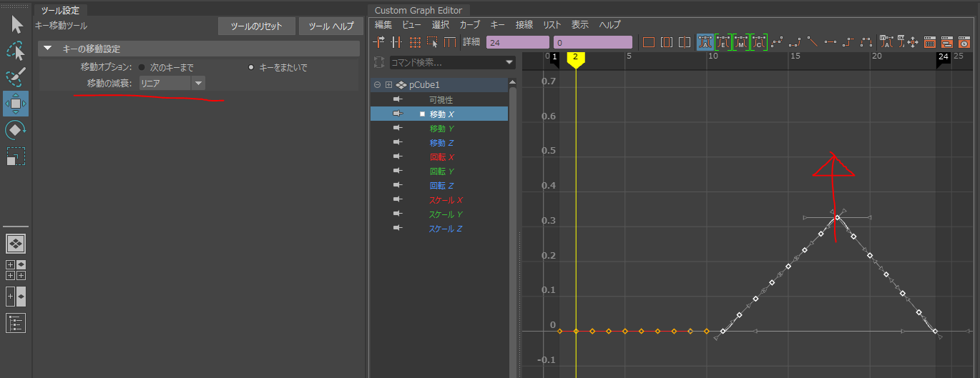The height and width of the screenshot is (378, 980).
Task: Open 移動の減衰 リニア dropdown
Action: click(172, 84)
